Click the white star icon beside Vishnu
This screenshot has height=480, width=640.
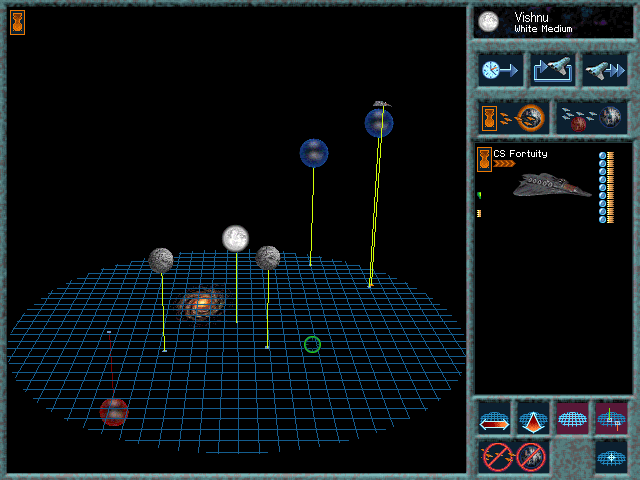(x=489, y=21)
